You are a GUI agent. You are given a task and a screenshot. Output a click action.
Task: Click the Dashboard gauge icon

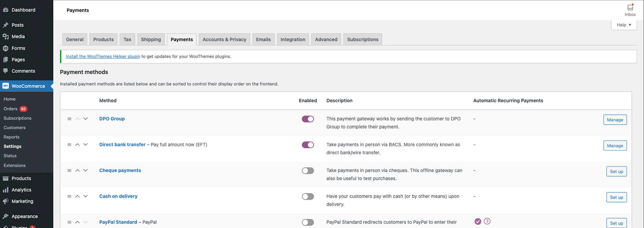click(x=5, y=10)
